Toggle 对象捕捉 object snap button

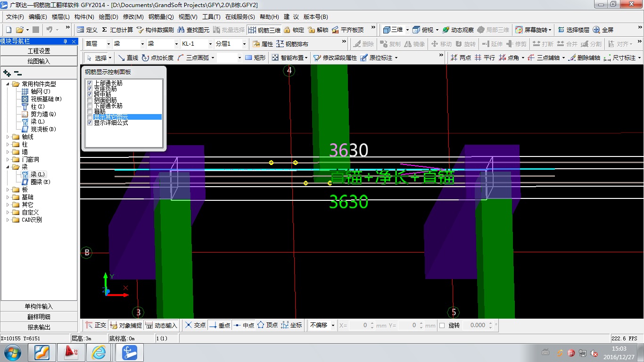(125, 325)
